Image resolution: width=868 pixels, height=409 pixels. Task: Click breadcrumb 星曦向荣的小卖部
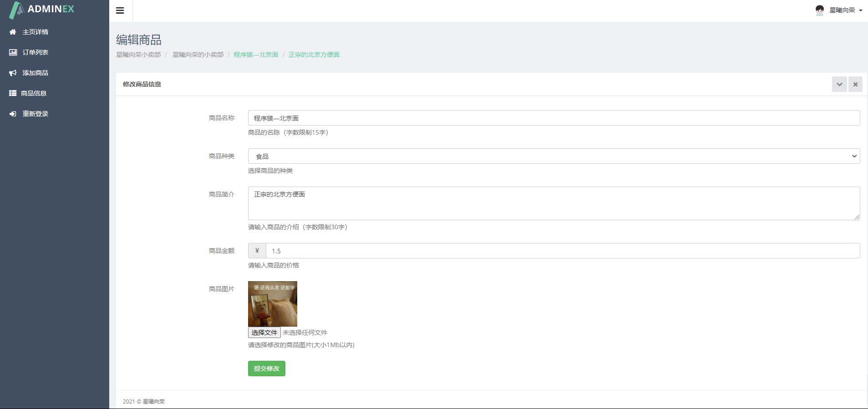tap(198, 55)
